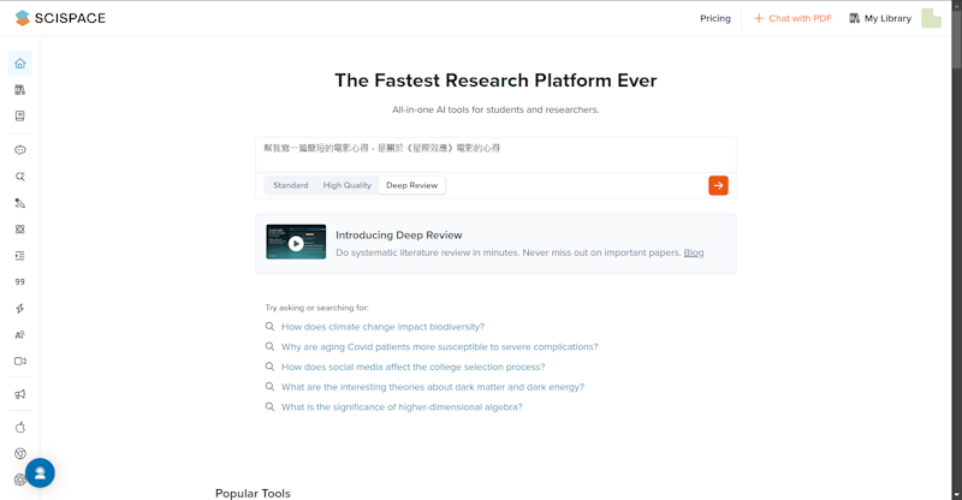Play the Introducing Deep Review video thumbnail
This screenshot has height=500, width=962.
[x=296, y=243]
